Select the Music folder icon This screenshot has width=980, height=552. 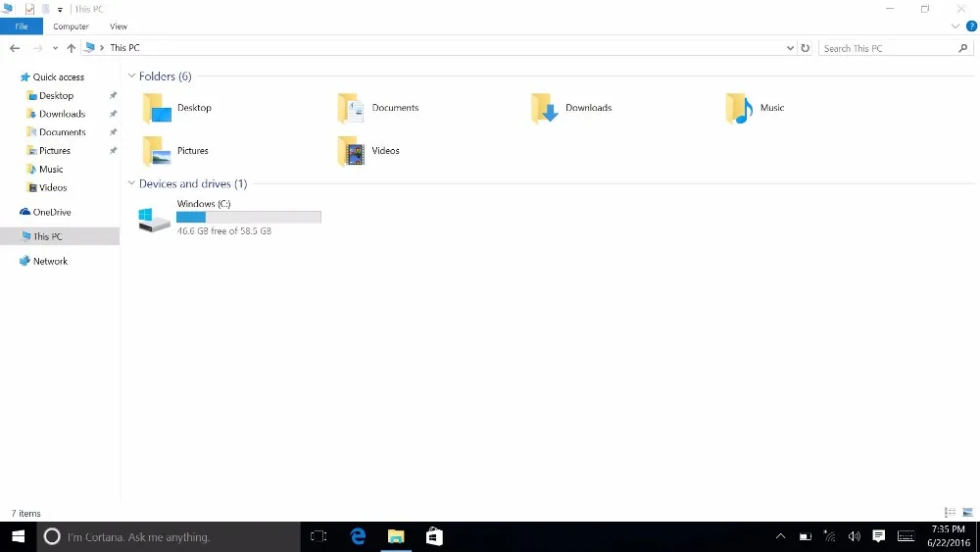[739, 108]
